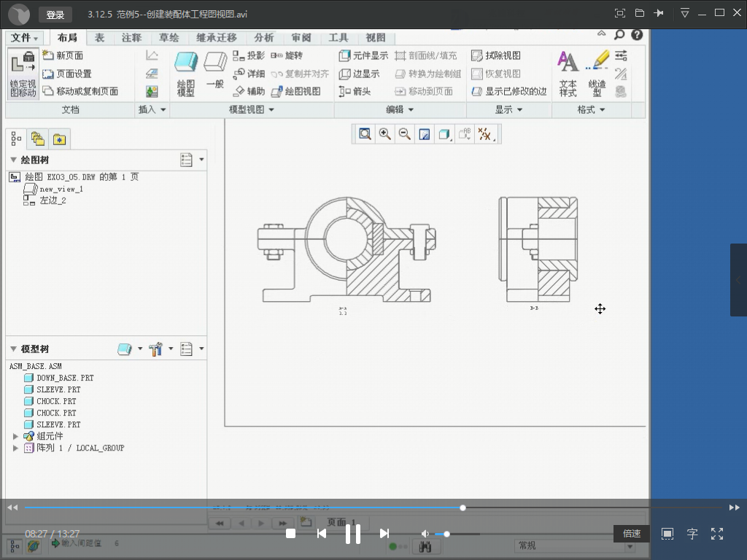The width and height of the screenshot is (747, 560).
Task: Skip to the next video
Action: tap(384, 534)
